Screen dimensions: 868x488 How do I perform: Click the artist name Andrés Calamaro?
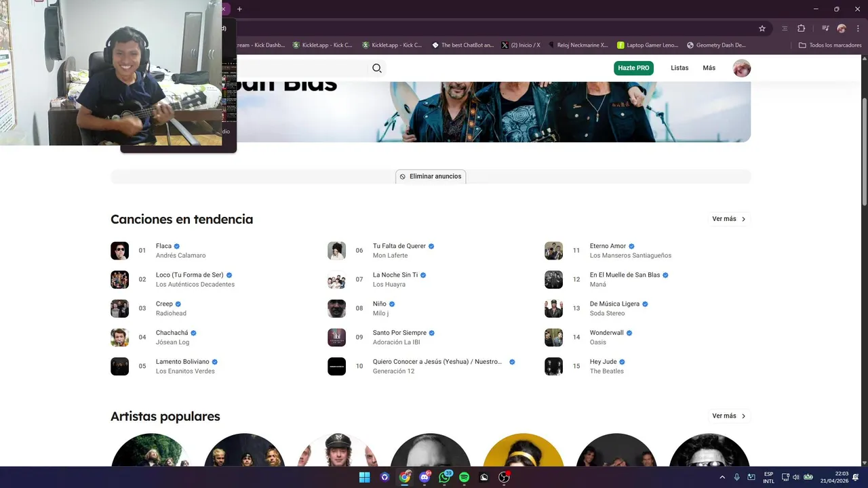(180, 256)
